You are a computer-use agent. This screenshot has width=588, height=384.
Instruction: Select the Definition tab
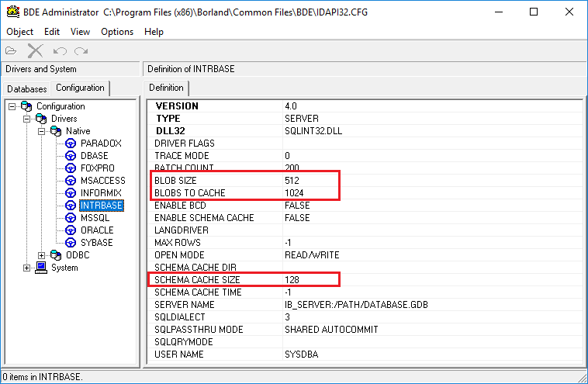coord(166,88)
